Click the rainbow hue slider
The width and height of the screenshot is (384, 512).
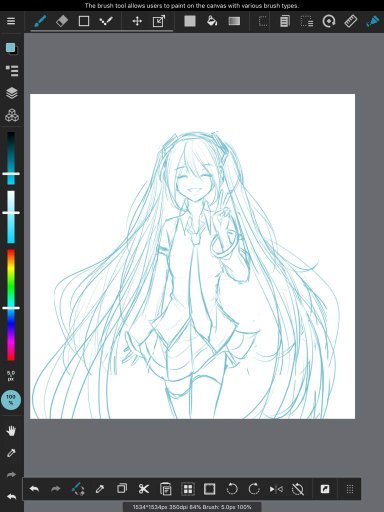point(11,305)
